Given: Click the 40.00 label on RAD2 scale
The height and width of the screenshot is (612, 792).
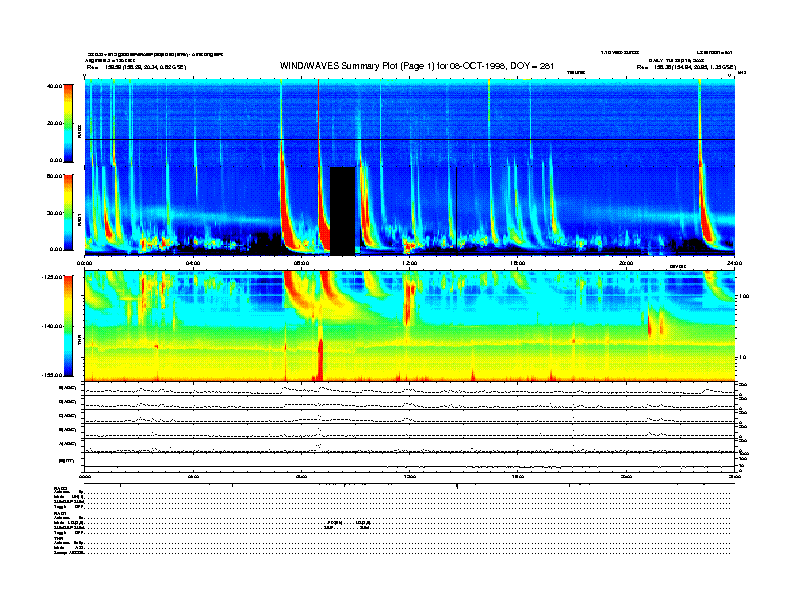Looking at the screenshot, I should pyautogui.click(x=54, y=86).
